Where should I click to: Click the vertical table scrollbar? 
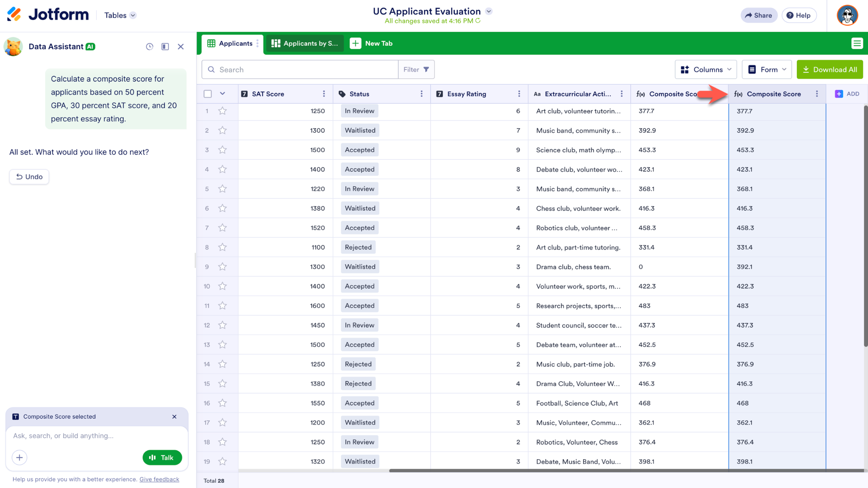(866, 227)
